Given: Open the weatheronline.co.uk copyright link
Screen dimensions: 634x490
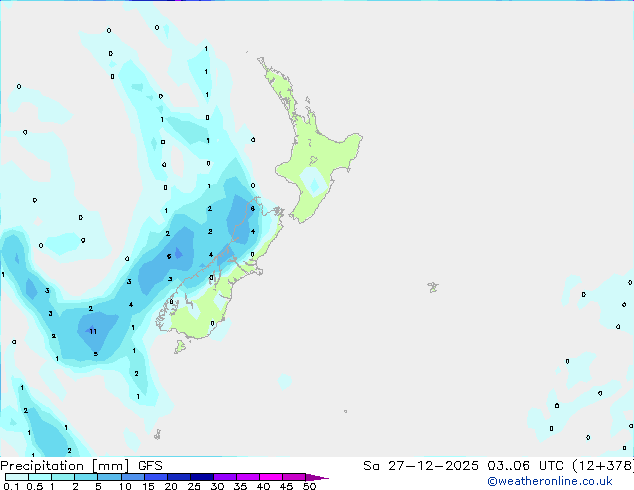Looking at the screenshot, I should tap(550, 481).
